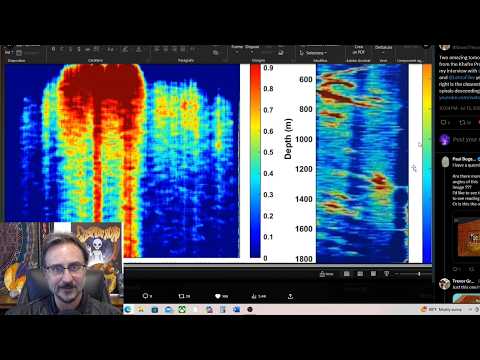The width and height of the screenshot is (480, 360).
Task: Open the Selection dropdown in the ribbon
Action: coord(313,53)
